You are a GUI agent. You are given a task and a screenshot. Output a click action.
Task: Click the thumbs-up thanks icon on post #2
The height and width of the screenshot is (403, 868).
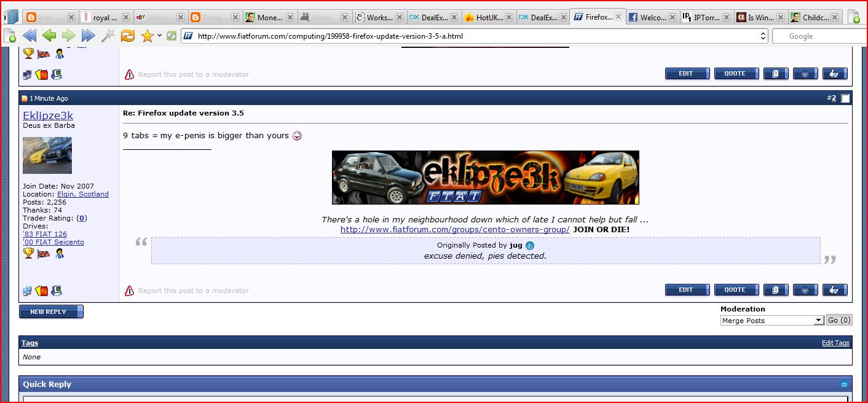pos(834,290)
